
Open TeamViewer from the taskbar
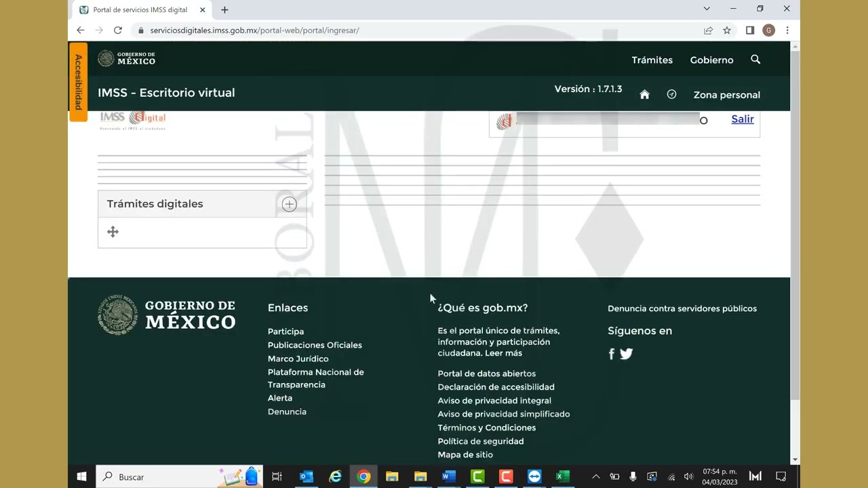(x=534, y=476)
